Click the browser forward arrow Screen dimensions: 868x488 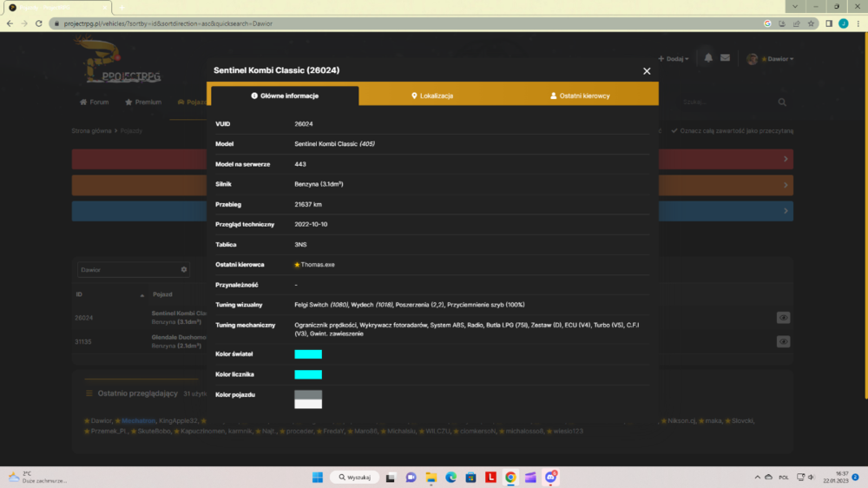[23, 23]
